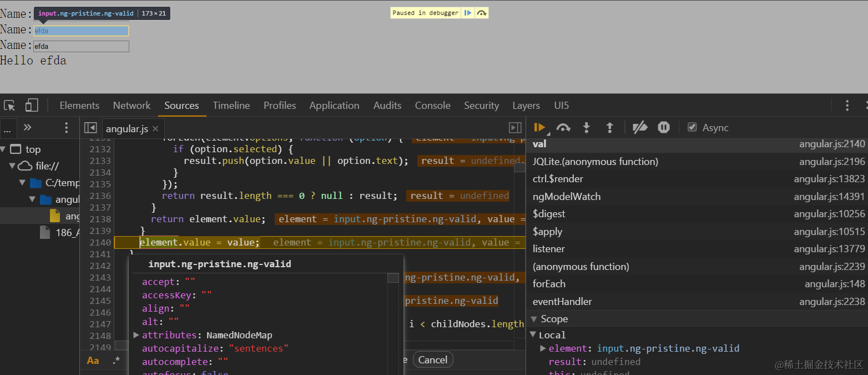
Task: Click line number 2140 gutter
Action: 100,242
